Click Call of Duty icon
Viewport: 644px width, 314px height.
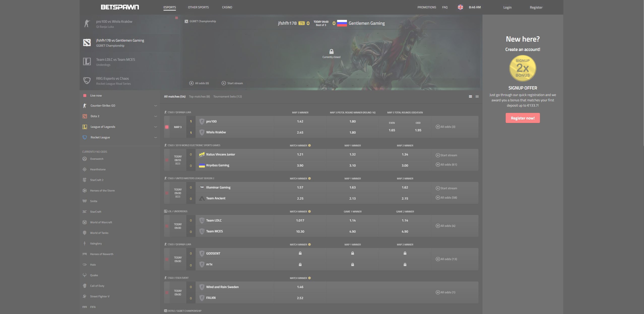(85, 286)
